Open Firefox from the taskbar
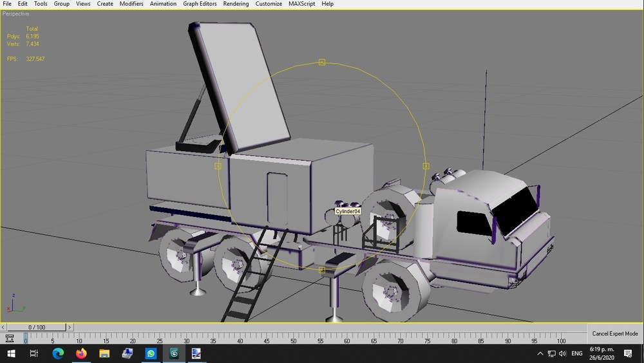Image resolution: width=644 pixels, height=363 pixels. (81, 353)
